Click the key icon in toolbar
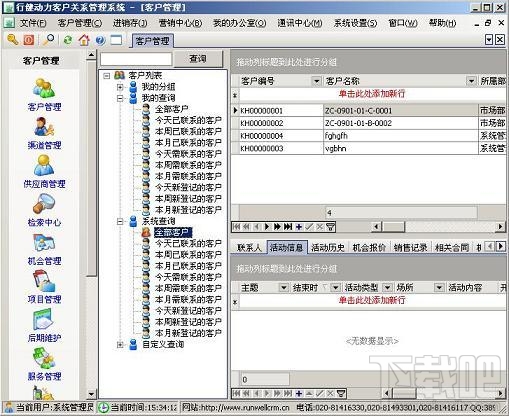This screenshot has width=509, height=416. point(13,40)
